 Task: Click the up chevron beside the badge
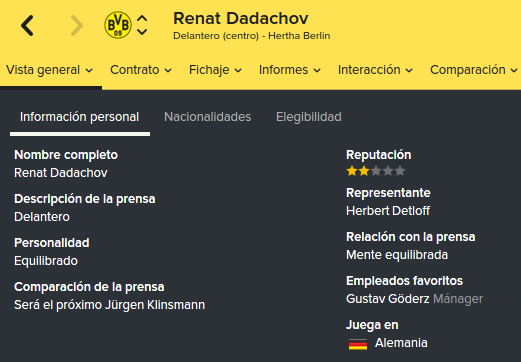[142, 19]
